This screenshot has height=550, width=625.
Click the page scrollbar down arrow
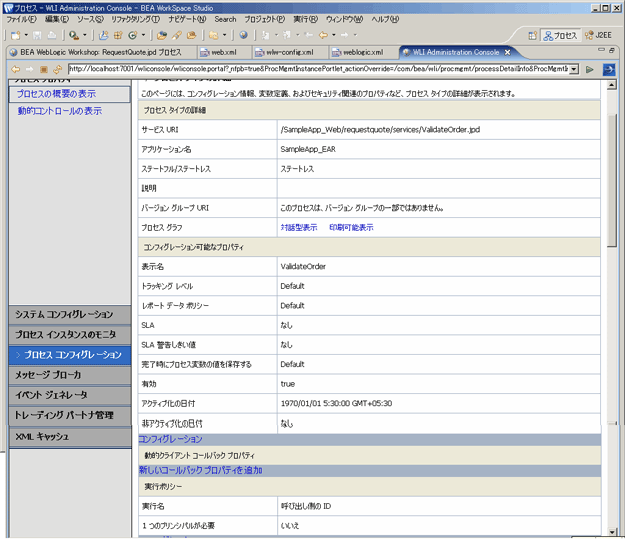pos(612,532)
